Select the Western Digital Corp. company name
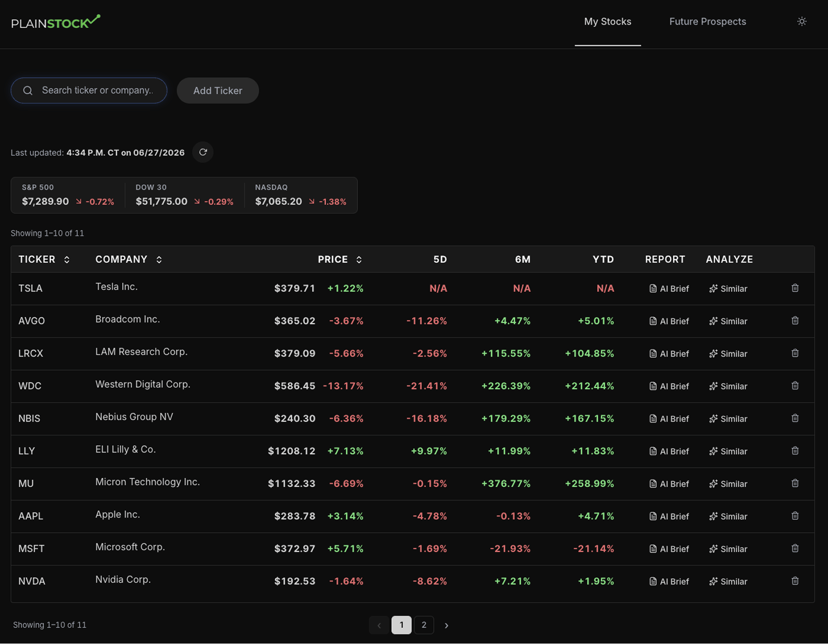This screenshot has width=828, height=644. click(143, 384)
